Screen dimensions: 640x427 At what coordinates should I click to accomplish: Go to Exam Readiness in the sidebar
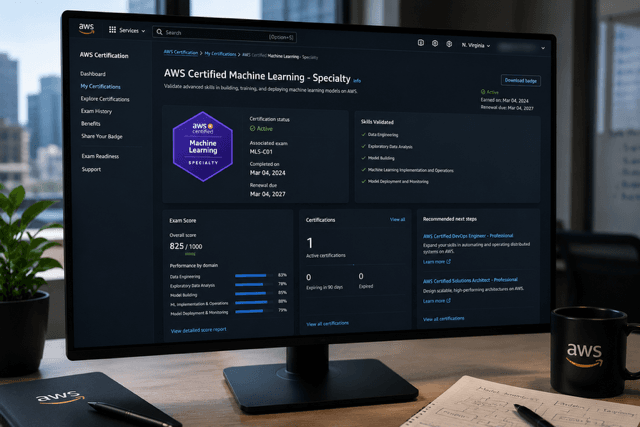pos(100,156)
